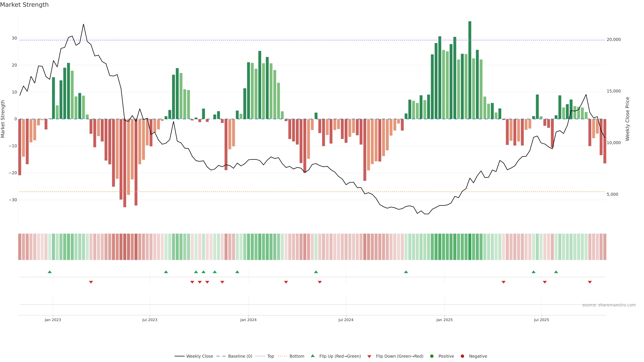
Task: Click the Market Strength chart title
Action: click(24, 5)
